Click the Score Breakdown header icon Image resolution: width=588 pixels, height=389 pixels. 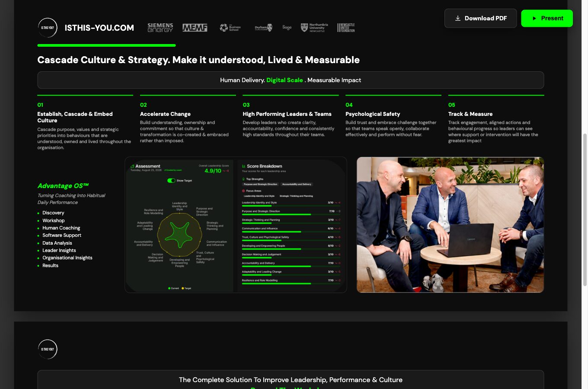point(244,166)
